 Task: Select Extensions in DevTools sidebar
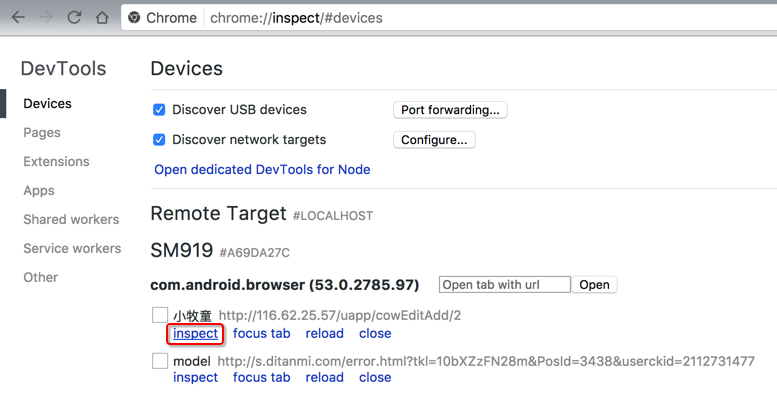pyautogui.click(x=56, y=162)
